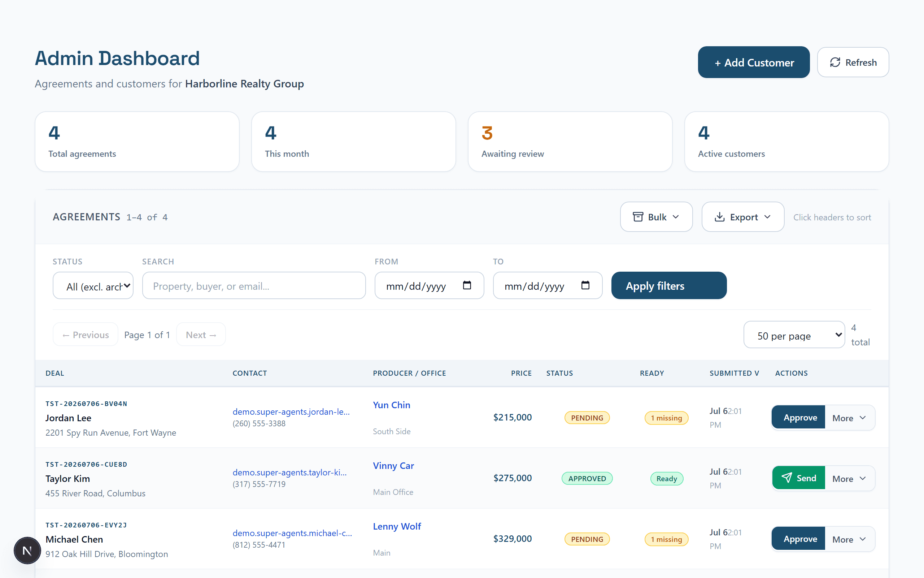
Task: Sort by the Status column header
Action: (559, 373)
